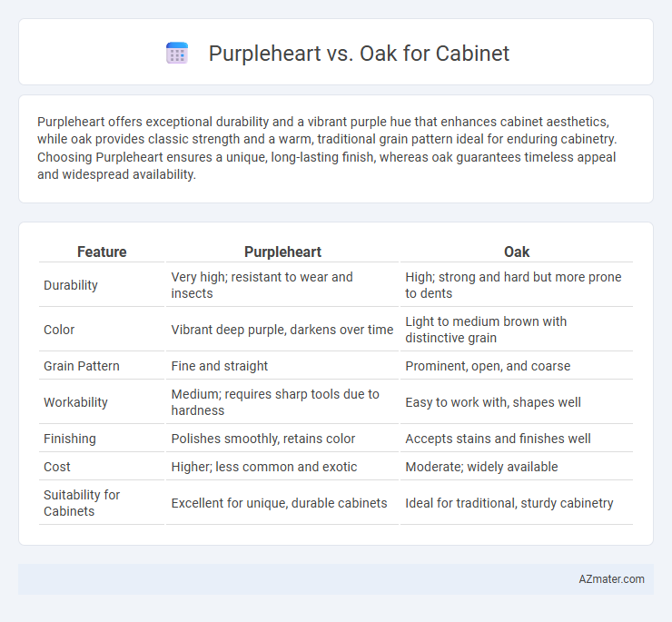Open the AZmater.com link in the footer

click(x=611, y=579)
